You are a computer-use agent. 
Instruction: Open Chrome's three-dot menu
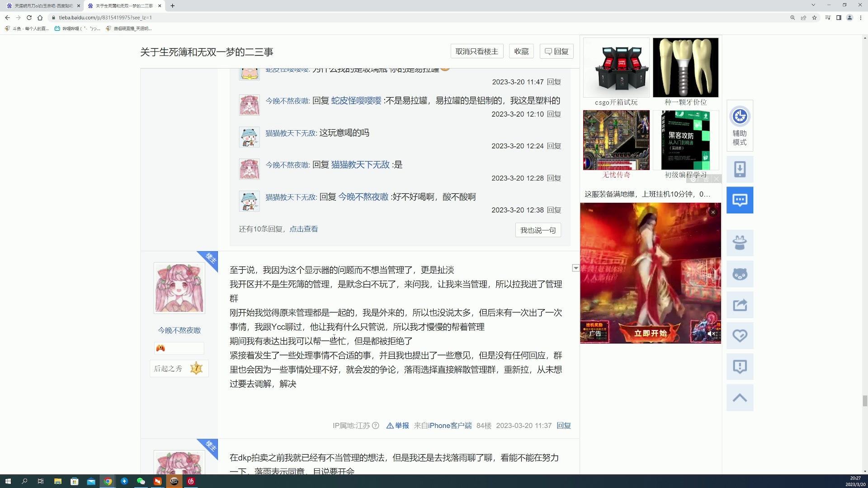click(x=861, y=17)
